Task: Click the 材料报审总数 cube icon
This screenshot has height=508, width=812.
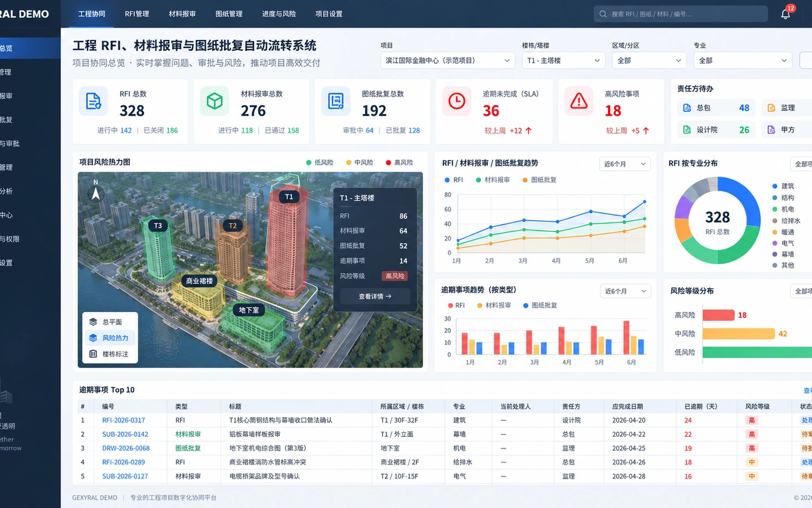Action: (x=214, y=101)
